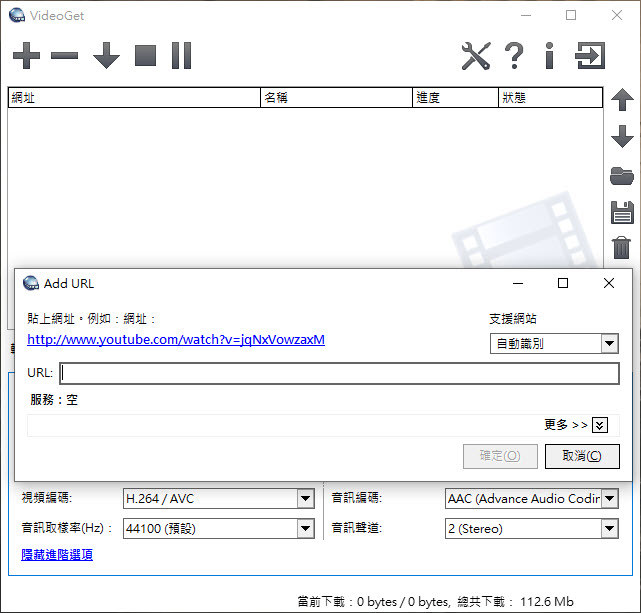Click the 確定(O) button
Image resolution: width=641 pixels, height=613 pixels.
[x=500, y=456]
